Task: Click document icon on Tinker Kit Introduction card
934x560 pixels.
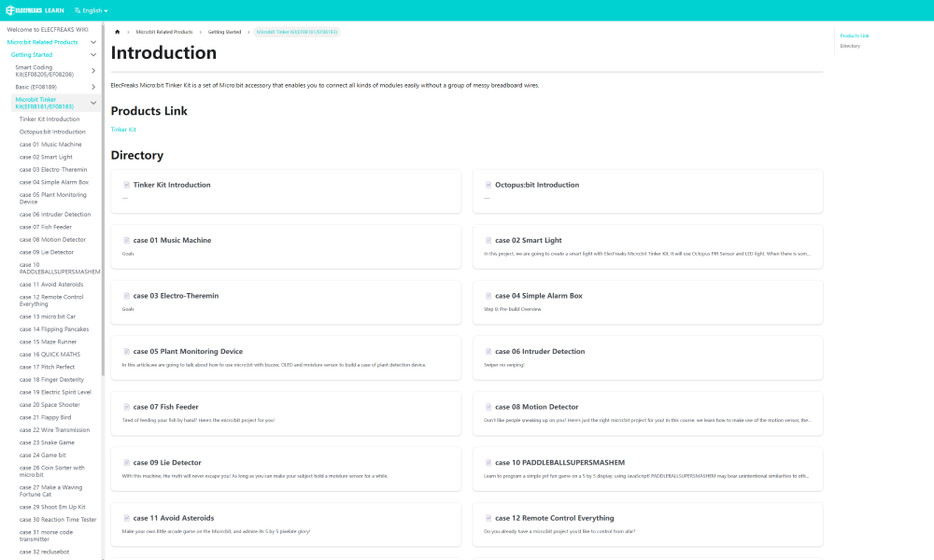Action: (x=126, y=185)
